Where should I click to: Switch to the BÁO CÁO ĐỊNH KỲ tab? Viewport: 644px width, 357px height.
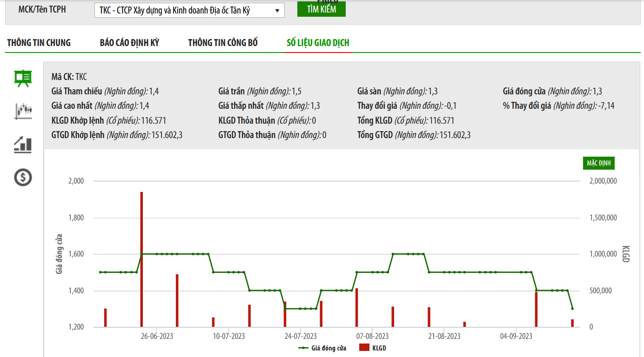[x=129, y=43]
